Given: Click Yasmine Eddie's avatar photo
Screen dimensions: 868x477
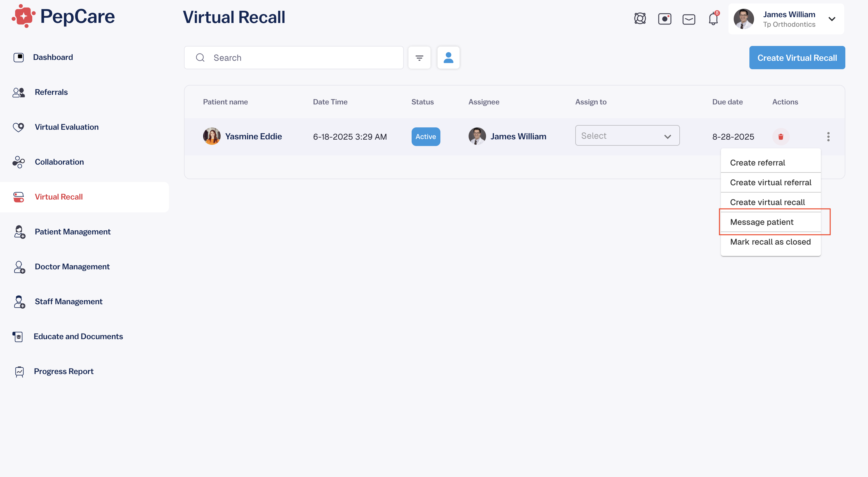Looking at the screenshot, I should point(212,136).
